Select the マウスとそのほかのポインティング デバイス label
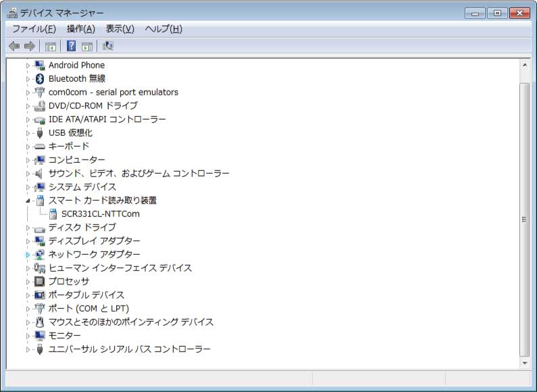The height and width of the screenshot is (392, 537). tap(131, 322)
